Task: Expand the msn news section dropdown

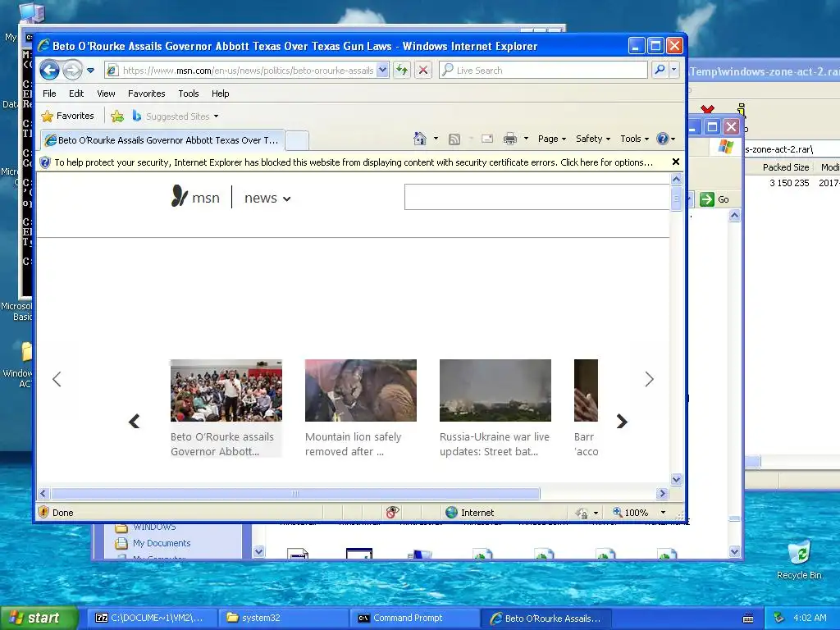Action: (x=267, y=199)
